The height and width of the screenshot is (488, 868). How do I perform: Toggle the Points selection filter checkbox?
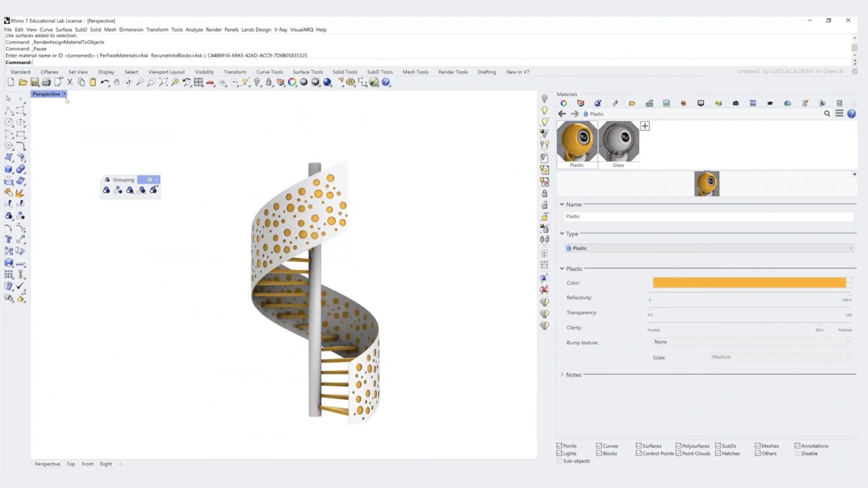(559, 446)
